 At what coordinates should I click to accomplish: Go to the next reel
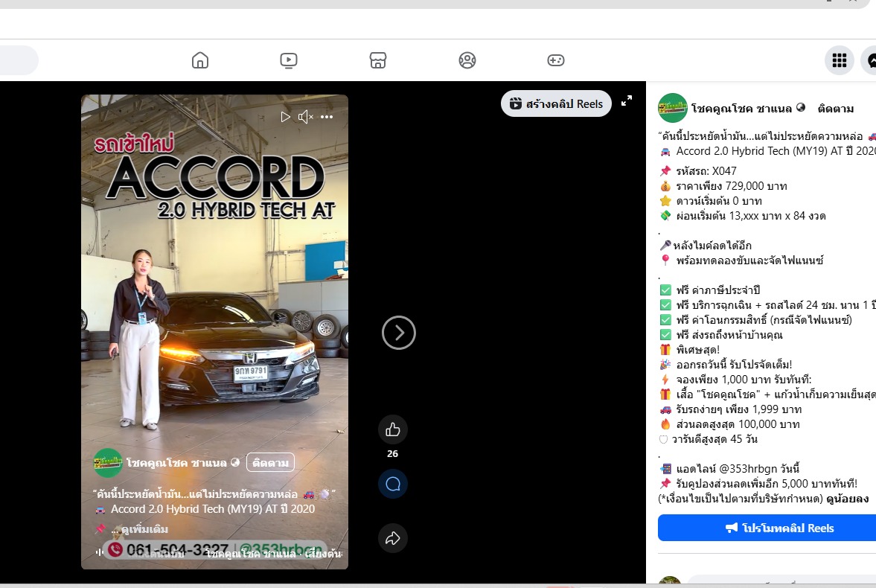[399, 333]
